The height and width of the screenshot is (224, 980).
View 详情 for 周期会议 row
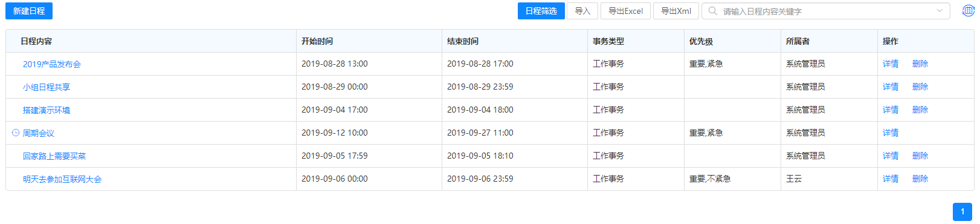click(x=891, y=133)
